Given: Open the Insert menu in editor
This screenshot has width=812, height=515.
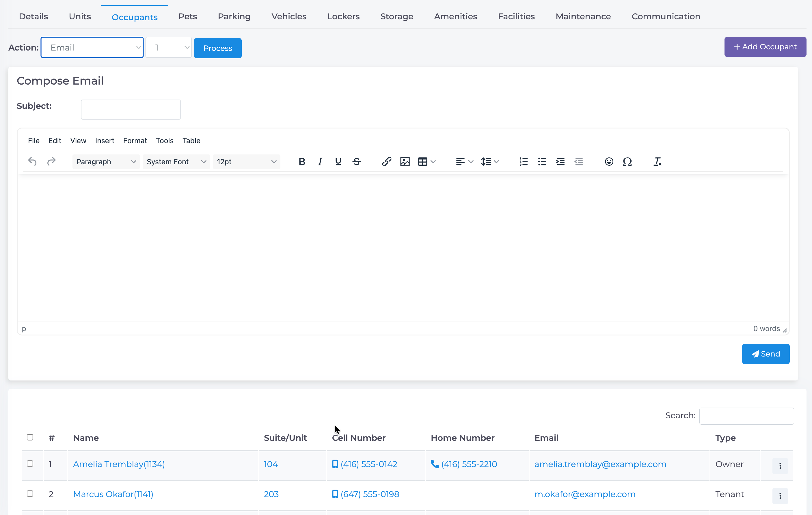Looking at the screenshot, I should click(x=105, y=141).
